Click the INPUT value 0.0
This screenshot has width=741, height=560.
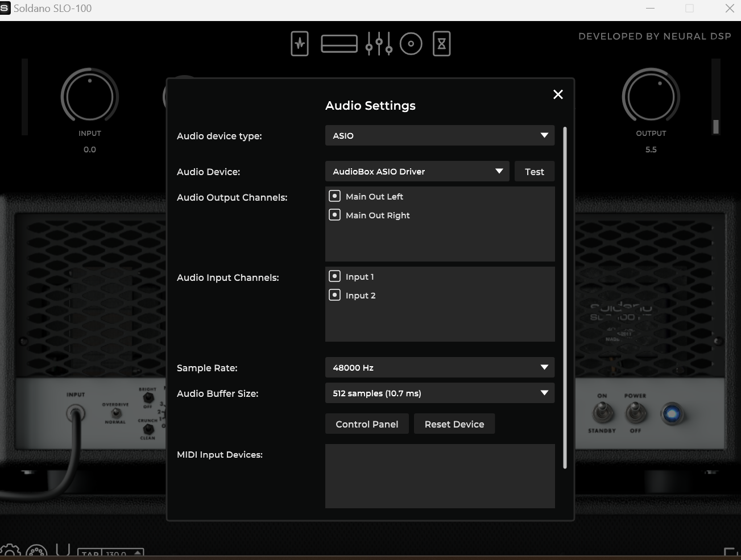point(90,150)
